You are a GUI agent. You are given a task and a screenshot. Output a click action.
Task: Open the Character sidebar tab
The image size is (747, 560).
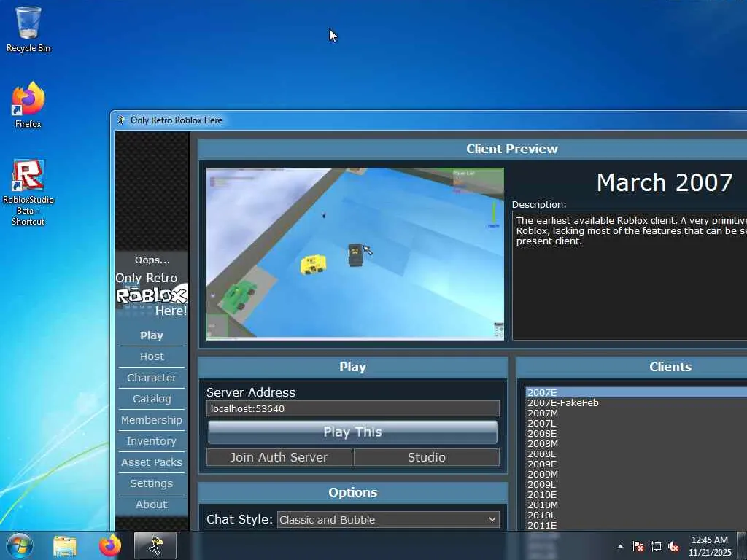(x=152, y=378)
